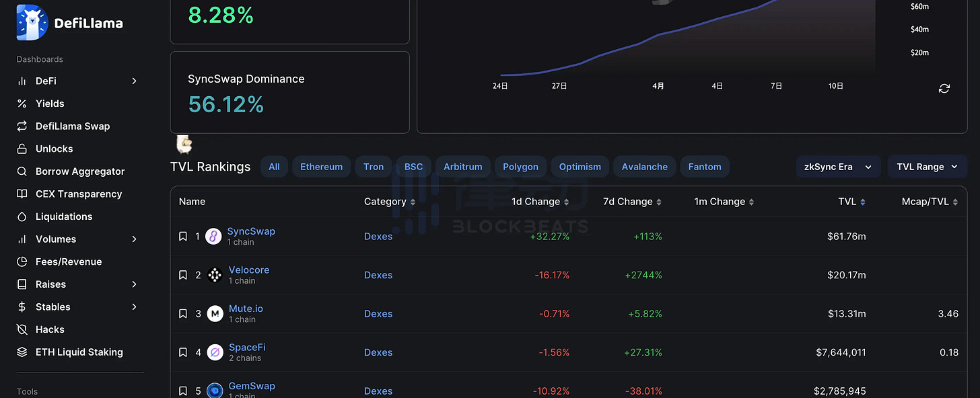Click the Volumes bar icon

(x=22, y=239)
